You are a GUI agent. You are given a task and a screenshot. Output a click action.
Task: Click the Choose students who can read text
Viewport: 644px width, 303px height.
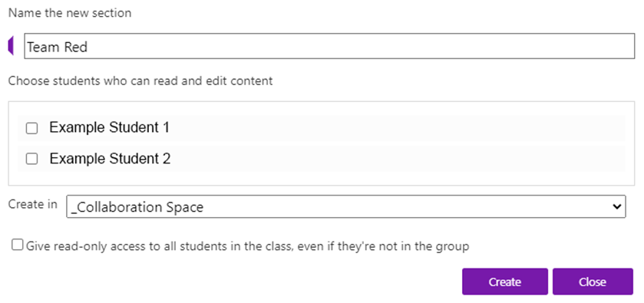click(140, 81)
